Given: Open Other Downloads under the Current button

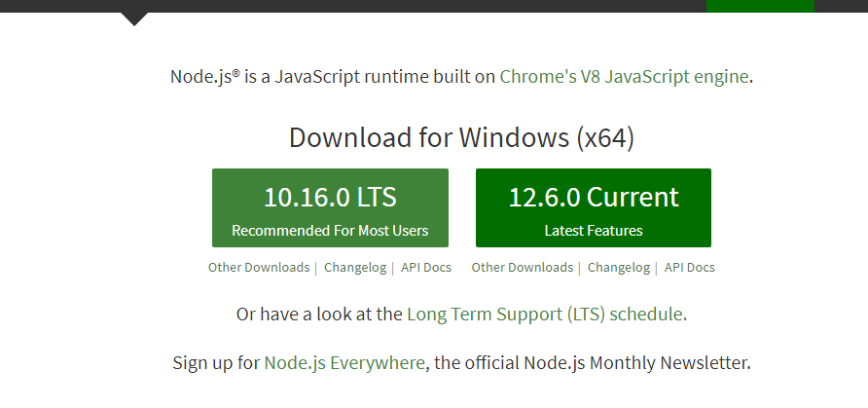Looking at the screenshot, I should click(523, 267).
